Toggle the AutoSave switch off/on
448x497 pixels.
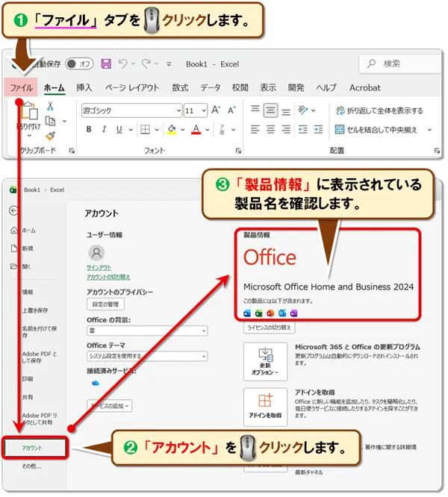[79, 64]
